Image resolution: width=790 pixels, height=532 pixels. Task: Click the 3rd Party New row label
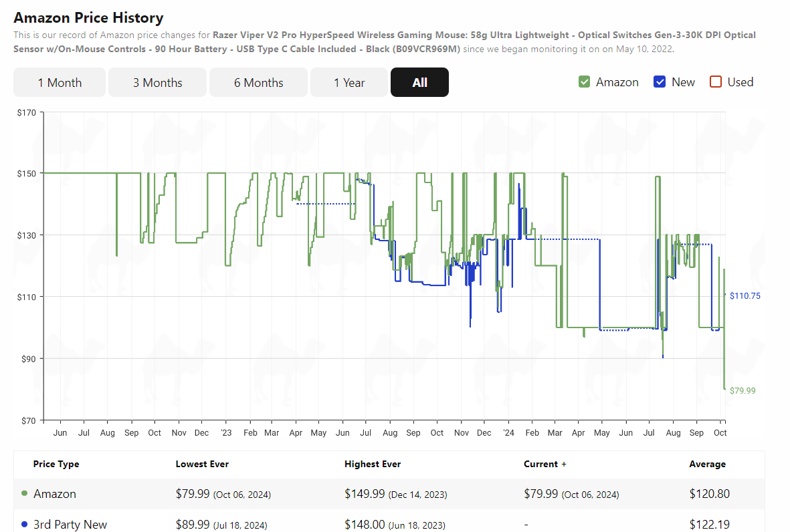[70, 525]
